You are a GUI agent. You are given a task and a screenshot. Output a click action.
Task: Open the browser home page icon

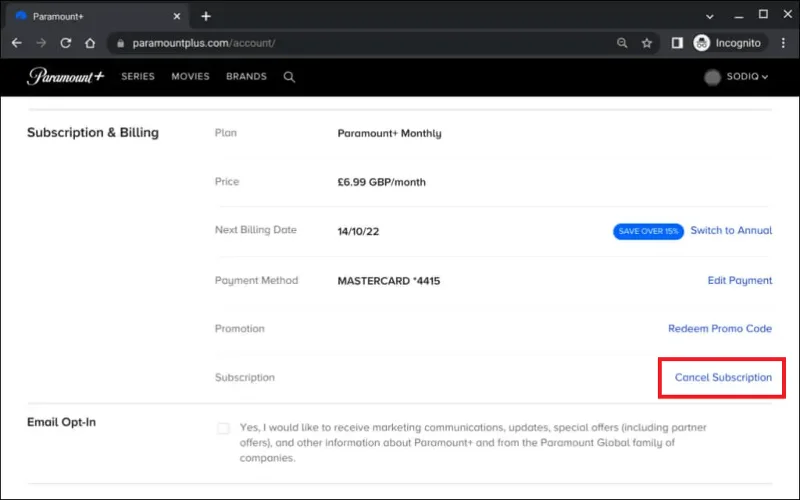coord(90,43)
